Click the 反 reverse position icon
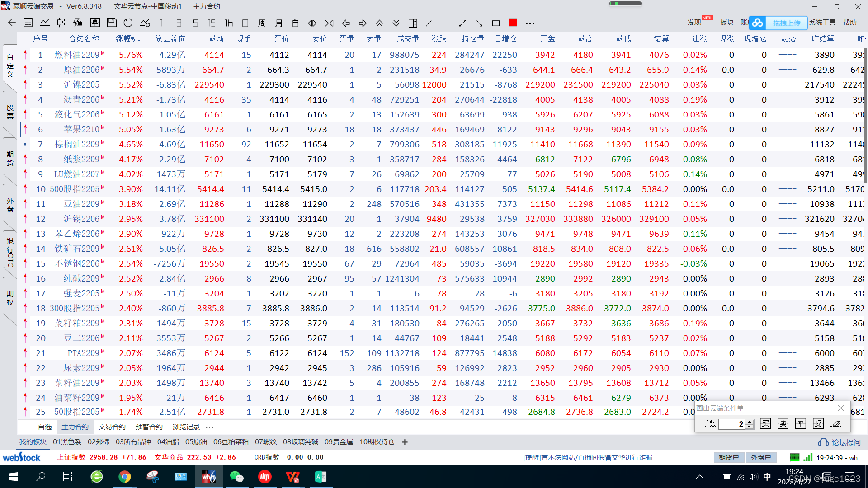The height and width of the screenshot is (488, 868). coord(818,424)
